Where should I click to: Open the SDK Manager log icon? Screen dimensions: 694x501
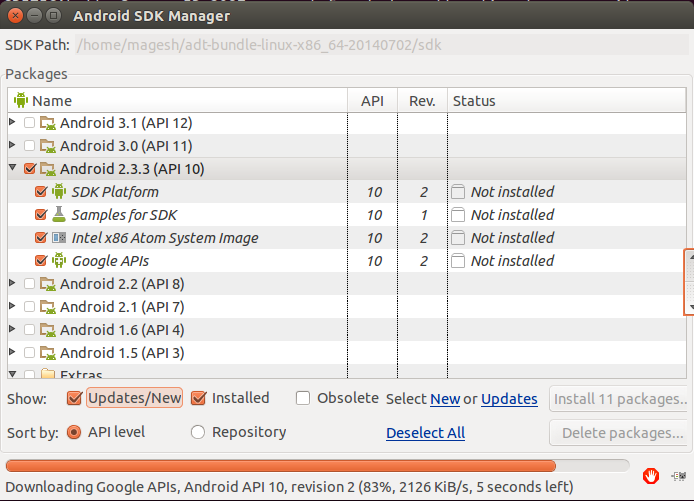pyautogui.click(x=679, y=476)
